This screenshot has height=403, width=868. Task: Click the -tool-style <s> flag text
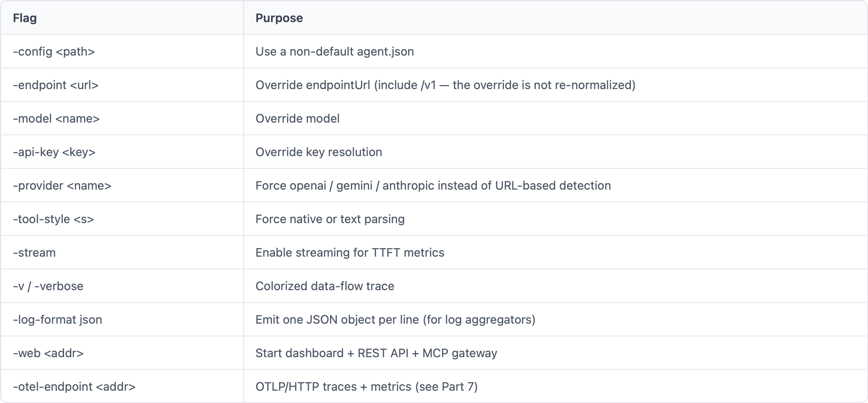(53, 219)
